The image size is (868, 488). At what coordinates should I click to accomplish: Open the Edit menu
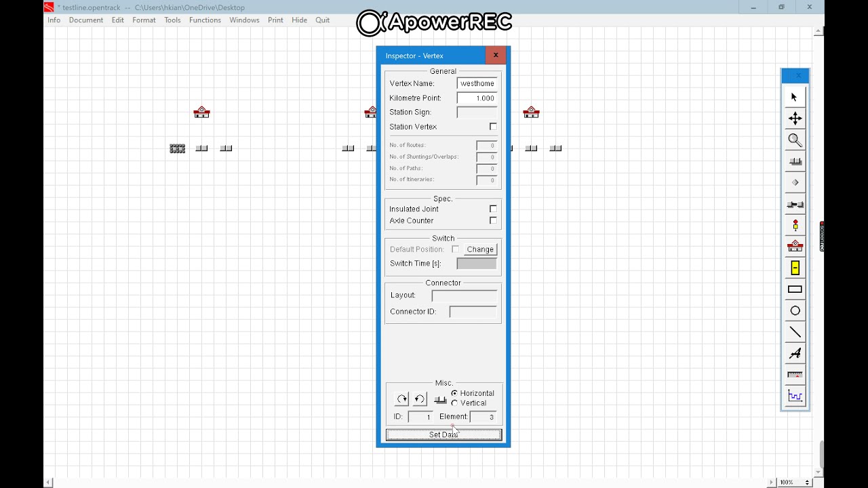[x=118, y=20]
